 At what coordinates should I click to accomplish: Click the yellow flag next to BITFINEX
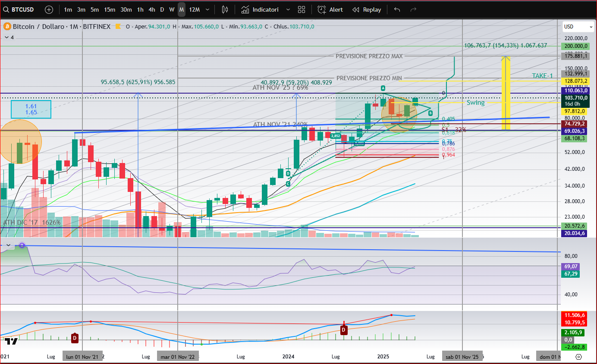click(x=118, y=27)
